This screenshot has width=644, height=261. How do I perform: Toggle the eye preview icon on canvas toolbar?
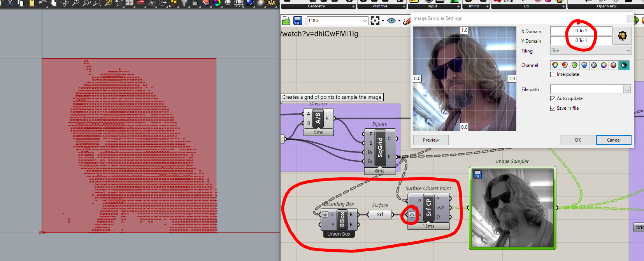[391, 21]
